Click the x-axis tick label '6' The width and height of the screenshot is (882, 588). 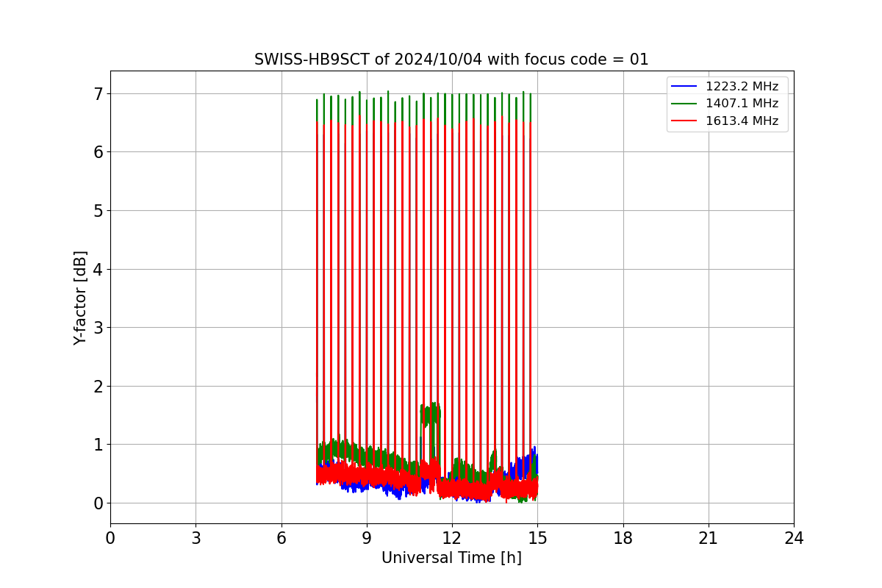[x=281, y=539]
